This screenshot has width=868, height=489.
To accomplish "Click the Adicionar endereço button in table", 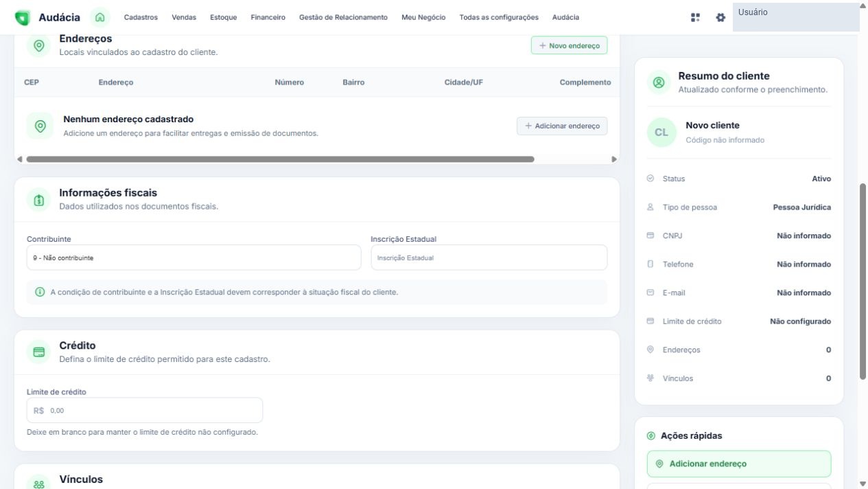I will point(562,126).
